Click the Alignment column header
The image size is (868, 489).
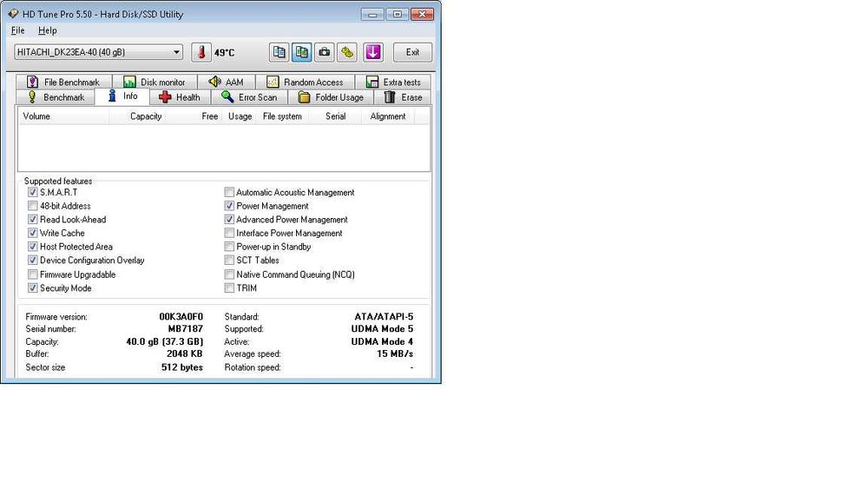tap(388, 116)
